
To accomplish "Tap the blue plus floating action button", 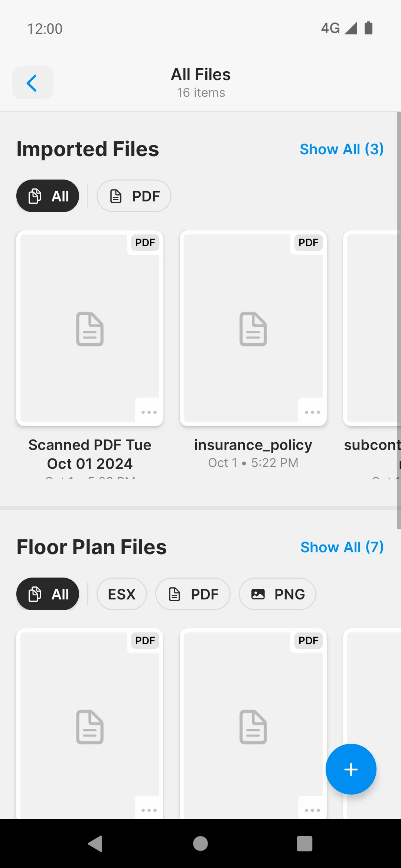I will click(x=351, y=769).
